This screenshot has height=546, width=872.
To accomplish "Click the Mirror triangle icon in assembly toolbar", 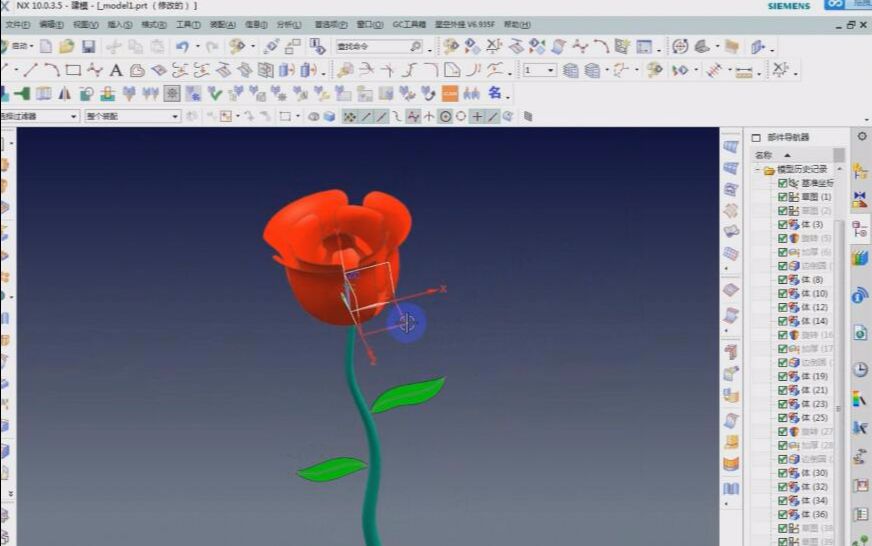I will coord(65,93).
